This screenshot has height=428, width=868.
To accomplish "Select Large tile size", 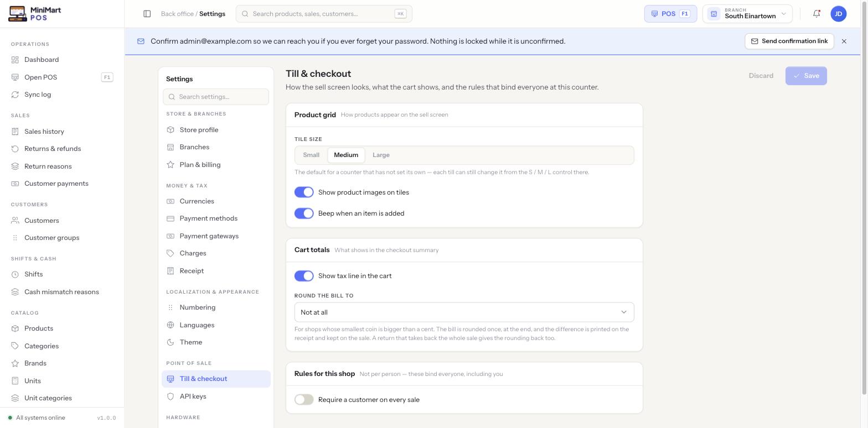I will 381,155.
